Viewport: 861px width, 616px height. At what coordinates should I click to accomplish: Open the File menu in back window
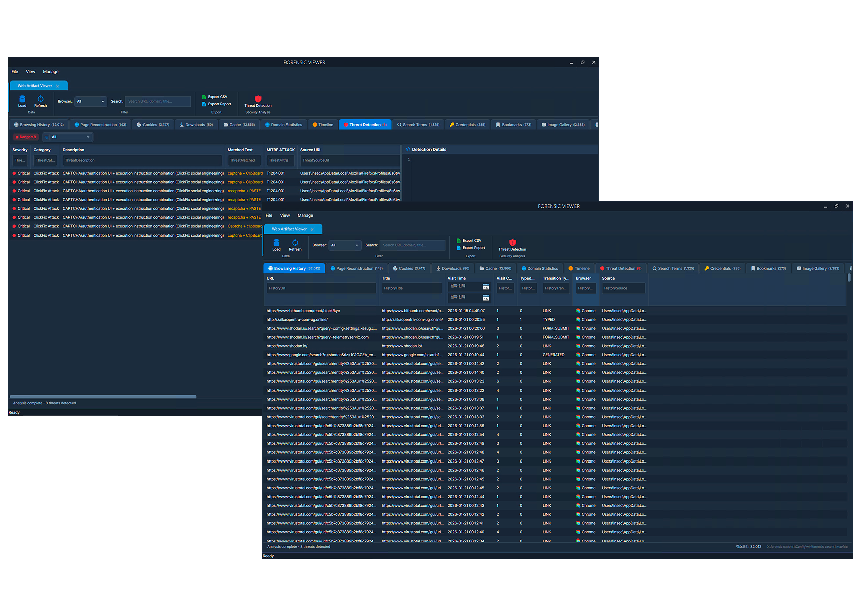15,72
